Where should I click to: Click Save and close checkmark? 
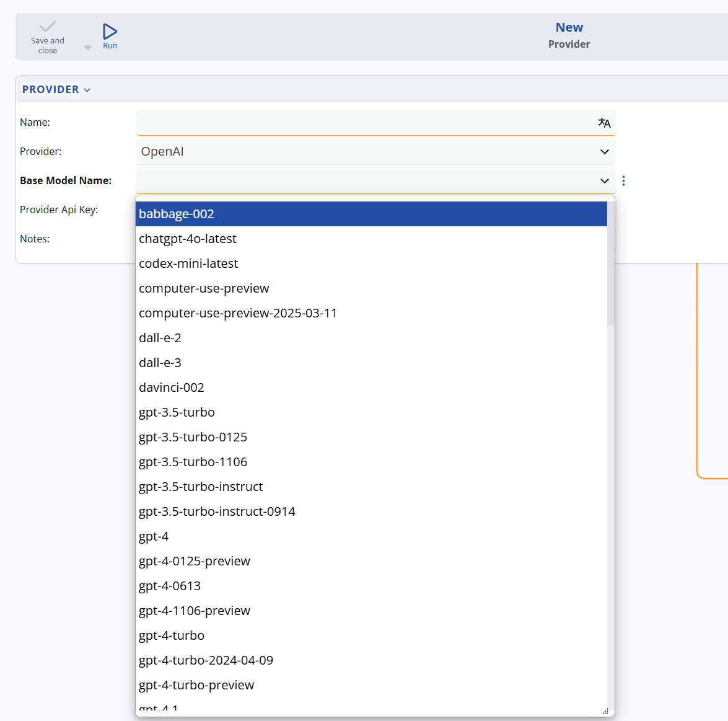click(47, 27)
